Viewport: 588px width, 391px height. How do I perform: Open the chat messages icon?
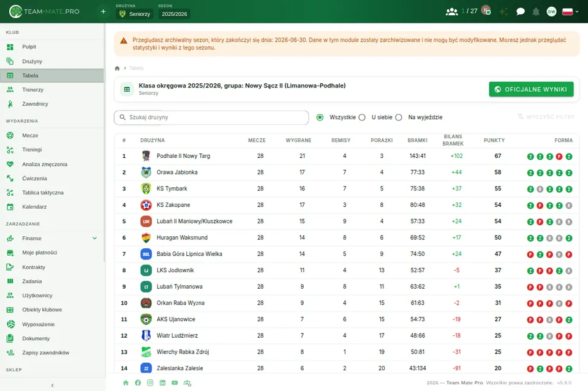pyautogui.click(x=520, y=12)
